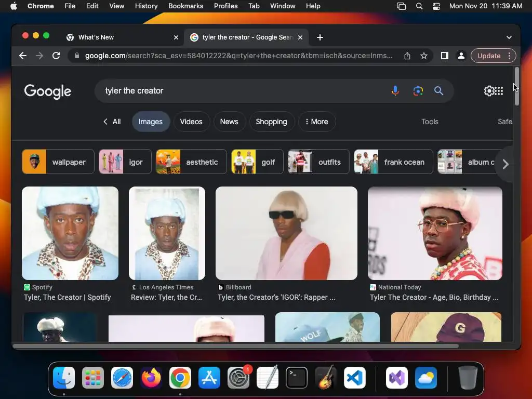Filter by the aesthetic suggestion chip
This screenshot has width=532, height=399.
191,162
